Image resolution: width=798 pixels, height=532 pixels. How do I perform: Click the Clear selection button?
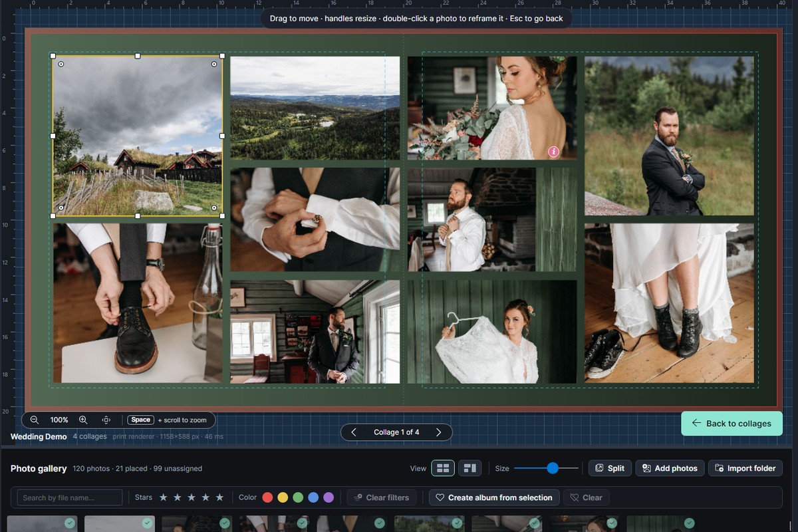click(x=586, y=497)
